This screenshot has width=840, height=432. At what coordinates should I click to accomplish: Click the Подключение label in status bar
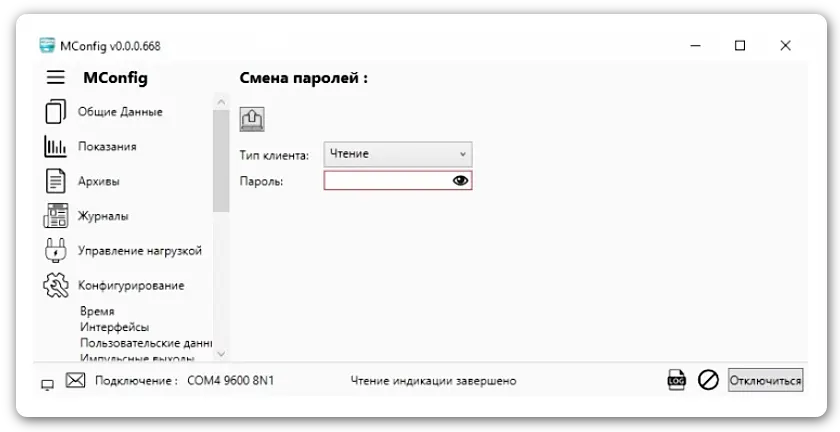[136, 381]
